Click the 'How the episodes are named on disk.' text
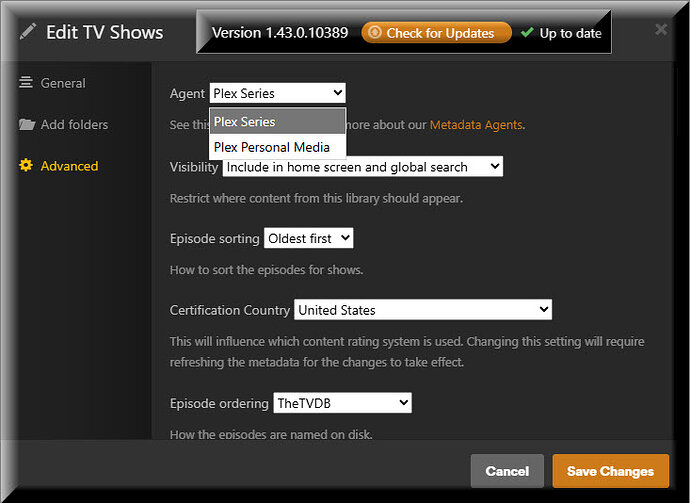Viewport: 690px width, 503px height. tap(271, 434)
